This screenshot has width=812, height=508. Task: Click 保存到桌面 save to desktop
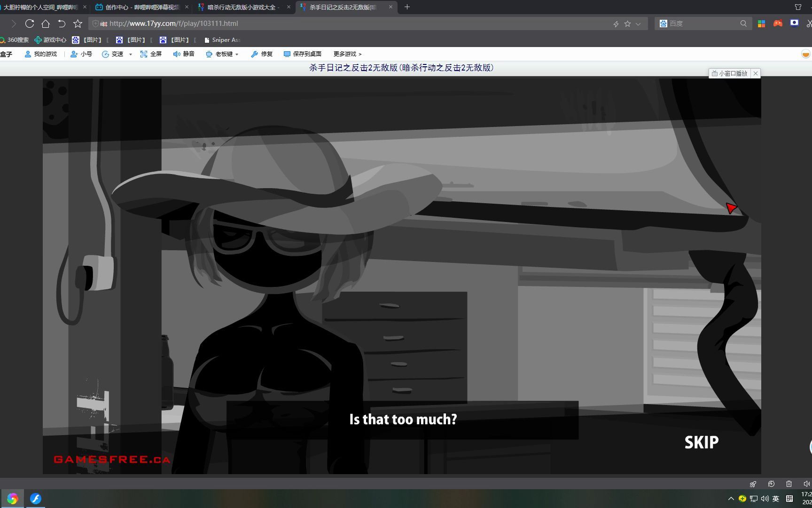coord(303,54)
